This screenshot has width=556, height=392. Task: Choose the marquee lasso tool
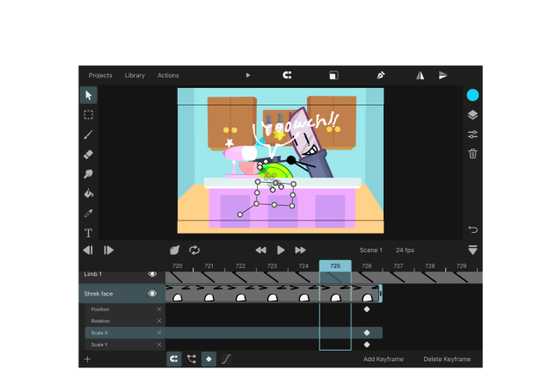(x=89, y=115)
